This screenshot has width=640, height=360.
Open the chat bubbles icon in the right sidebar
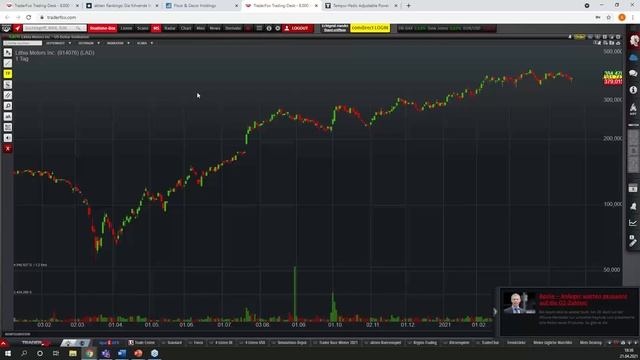633,73
